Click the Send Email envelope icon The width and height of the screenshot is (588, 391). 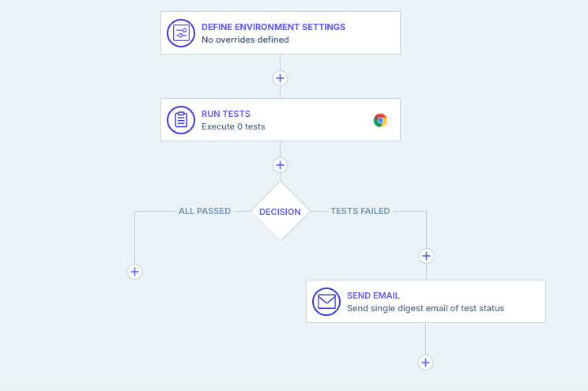(326, 302)
